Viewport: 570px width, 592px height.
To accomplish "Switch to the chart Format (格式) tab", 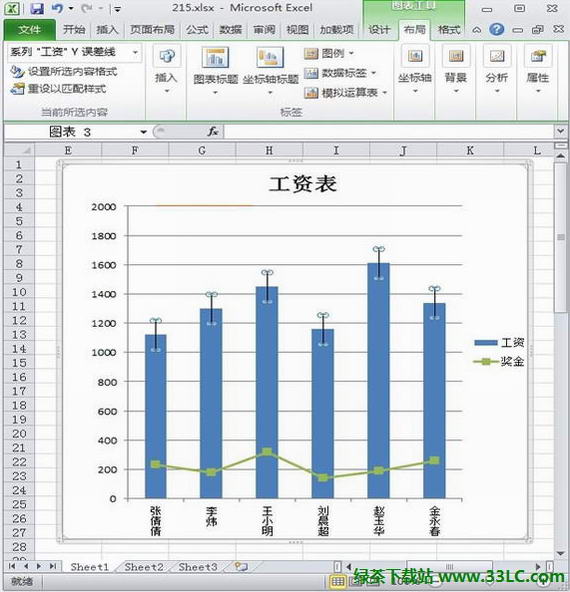I will 449,30.
